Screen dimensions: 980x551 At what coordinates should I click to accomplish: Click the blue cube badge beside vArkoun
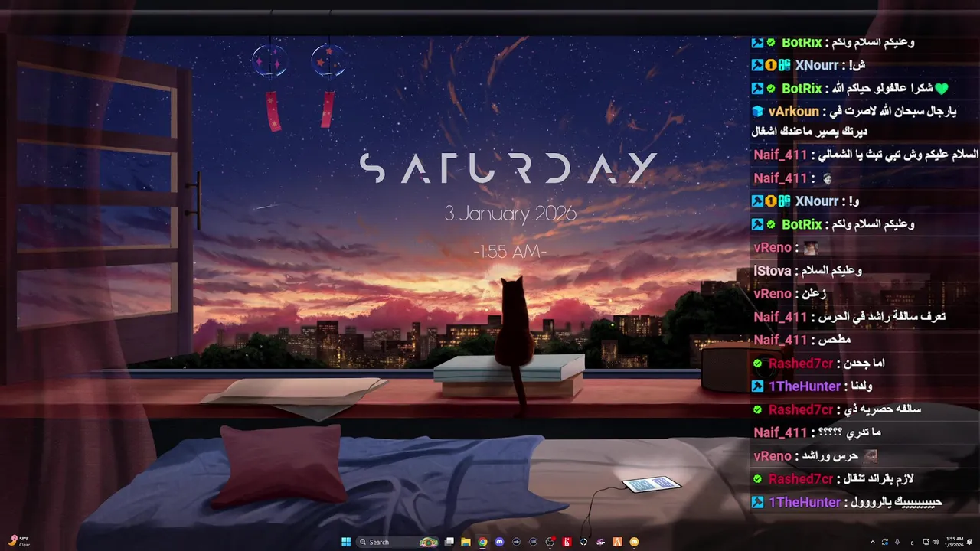click(758, 112)
